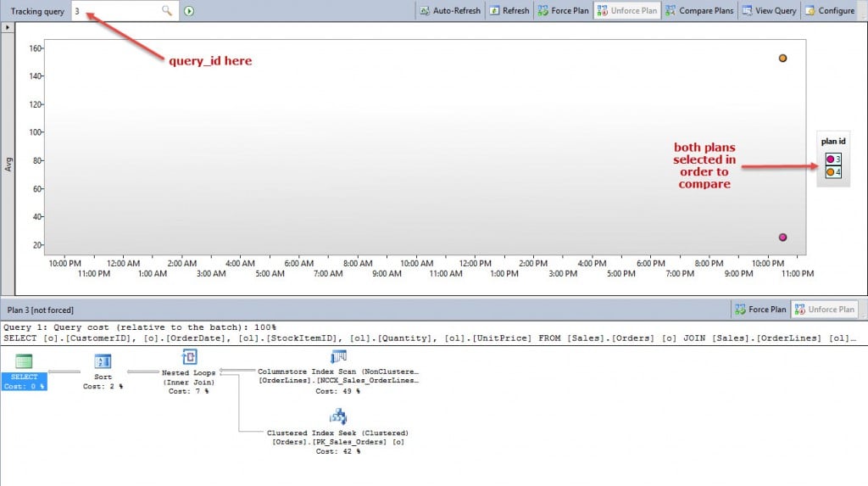Viewport: 868px width, 486px height.
Task: Click Force Plan in the top toolbar
Action: point(564,11)
